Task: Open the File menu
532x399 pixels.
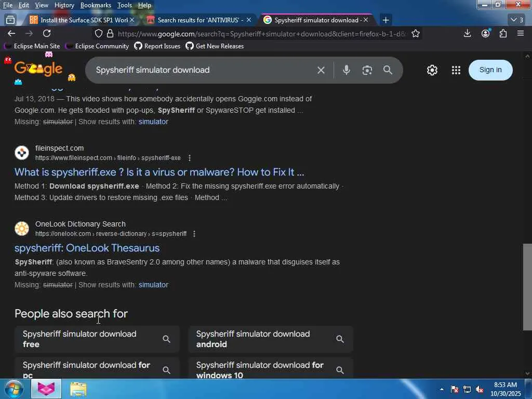Action: [x=8, y=5]
